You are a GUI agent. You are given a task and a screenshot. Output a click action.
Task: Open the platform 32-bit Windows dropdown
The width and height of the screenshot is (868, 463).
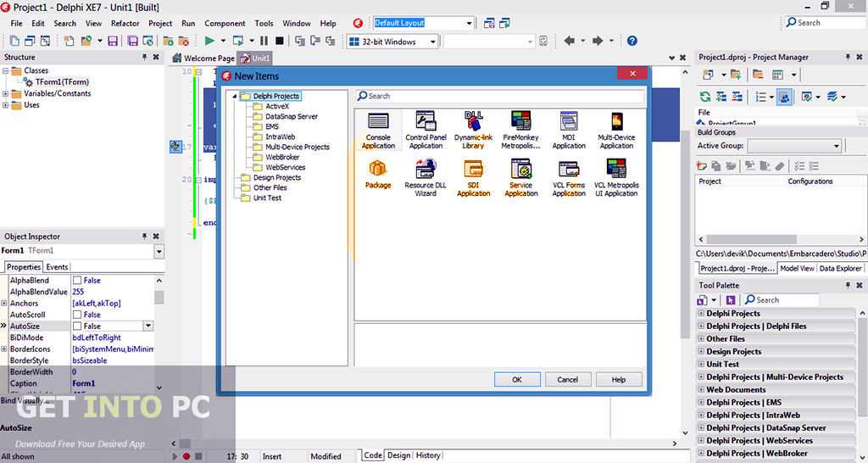point(431,42)
